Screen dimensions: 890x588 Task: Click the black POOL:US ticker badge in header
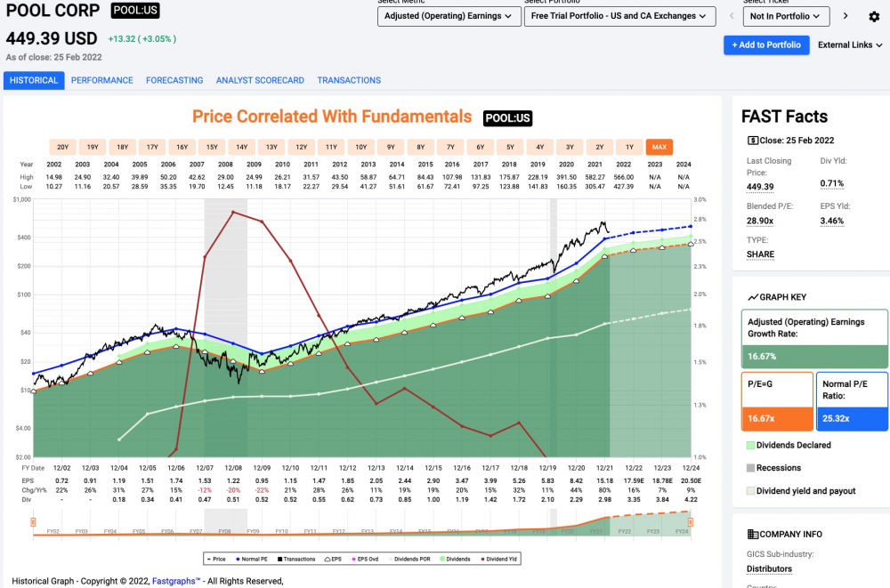coord(135,10)
